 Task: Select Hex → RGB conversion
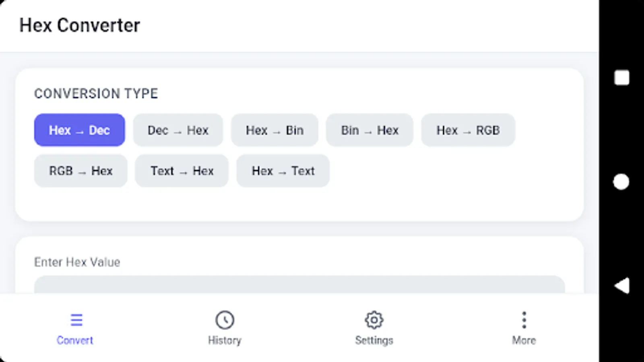[468, 130]
